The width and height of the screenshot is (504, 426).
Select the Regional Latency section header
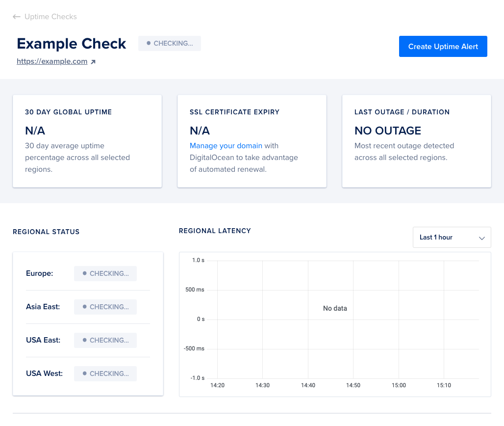[x=215, y=231]
